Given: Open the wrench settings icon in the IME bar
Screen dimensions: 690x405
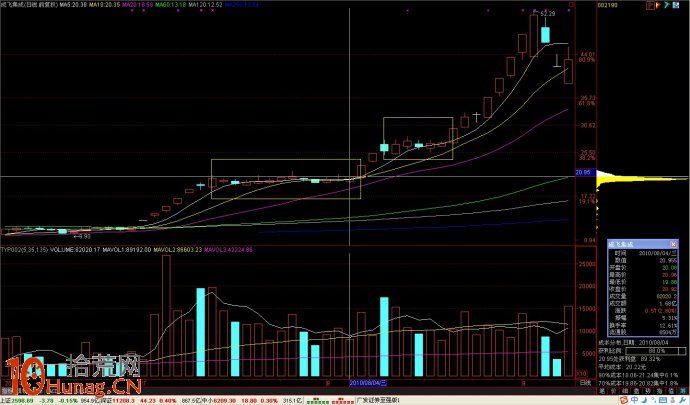Looking at the screenshot, I should [x=682, y=400].
